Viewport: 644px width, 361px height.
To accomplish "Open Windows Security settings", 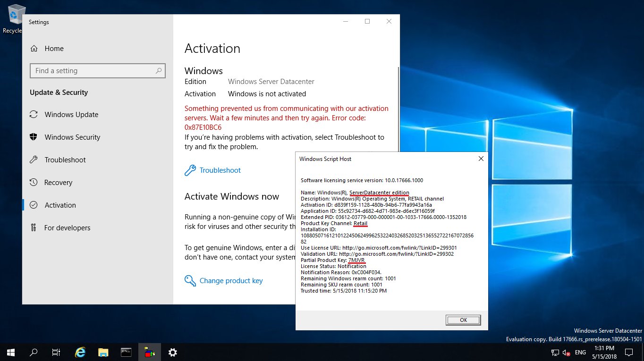I will (x=72, y=137).
